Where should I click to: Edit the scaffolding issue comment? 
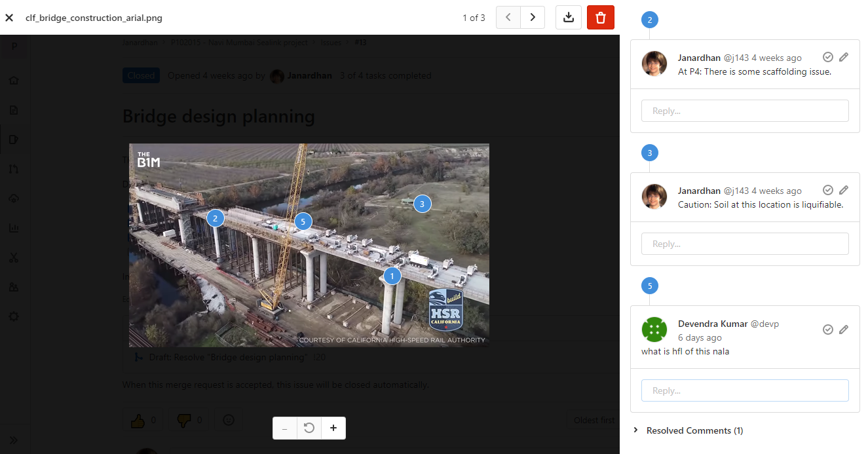(844, 57)
